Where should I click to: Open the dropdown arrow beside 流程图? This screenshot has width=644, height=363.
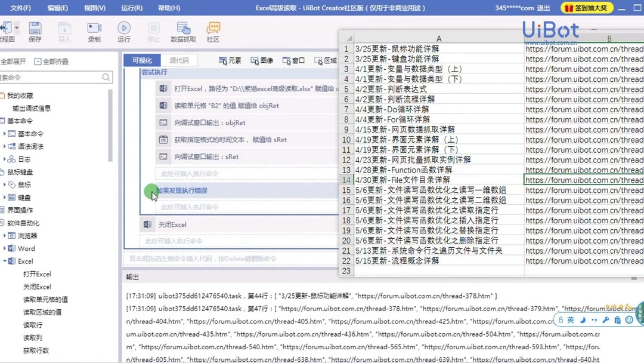coord(17,26)
